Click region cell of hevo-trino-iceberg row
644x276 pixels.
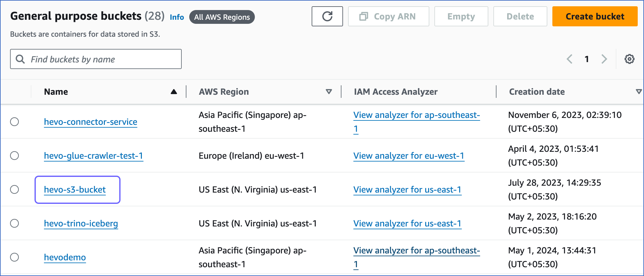click(x=258, y=223)
